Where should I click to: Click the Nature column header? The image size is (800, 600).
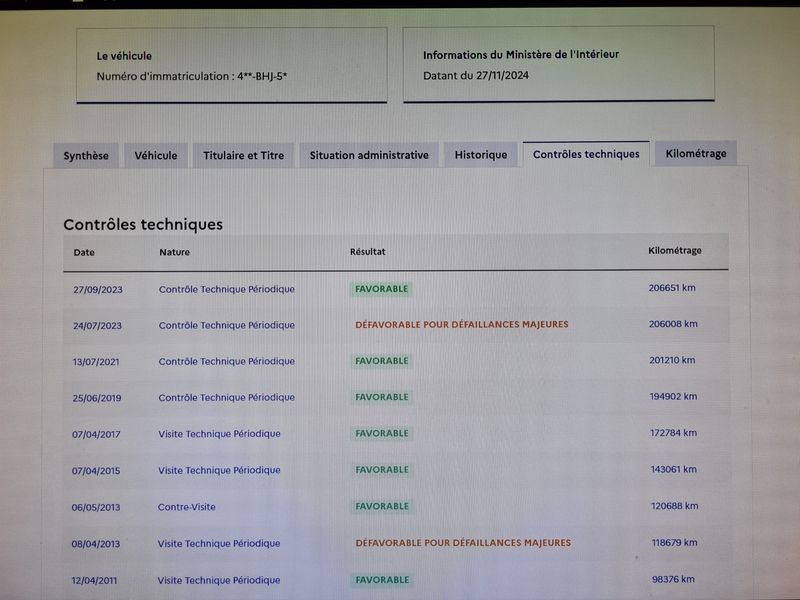pos(174,252)
